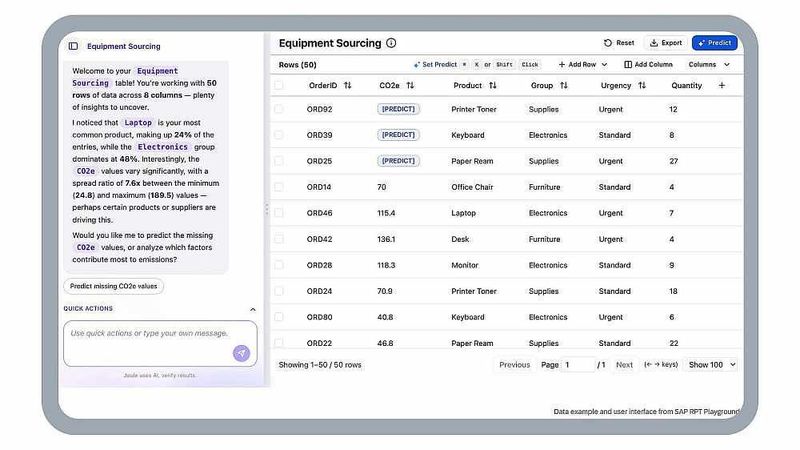Click the [PREDICT] tag in ORD25 row
Image resolution: width=800 pixels, height=450 pixels.
[398, 161]
